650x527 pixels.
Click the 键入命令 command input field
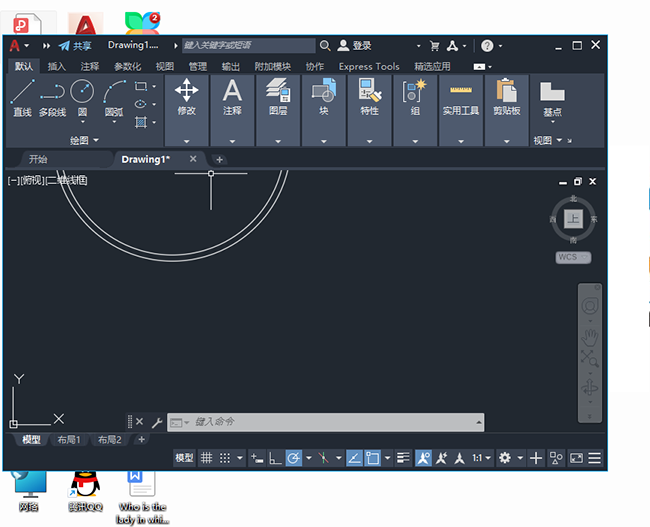325,423
